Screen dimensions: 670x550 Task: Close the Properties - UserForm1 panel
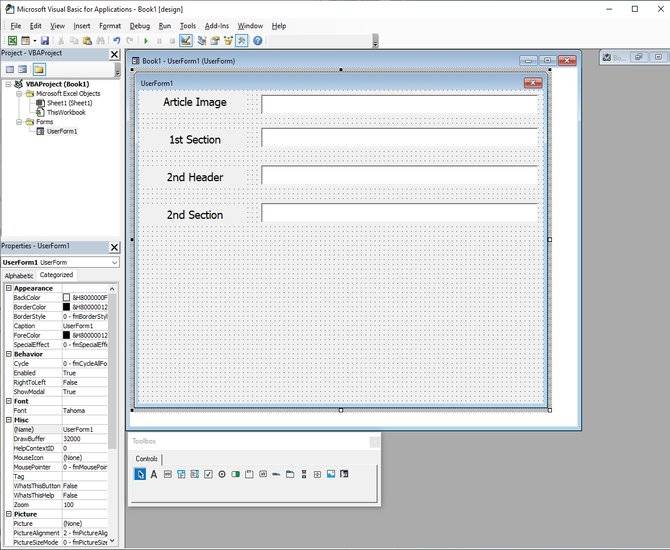(x=114, y=247)
